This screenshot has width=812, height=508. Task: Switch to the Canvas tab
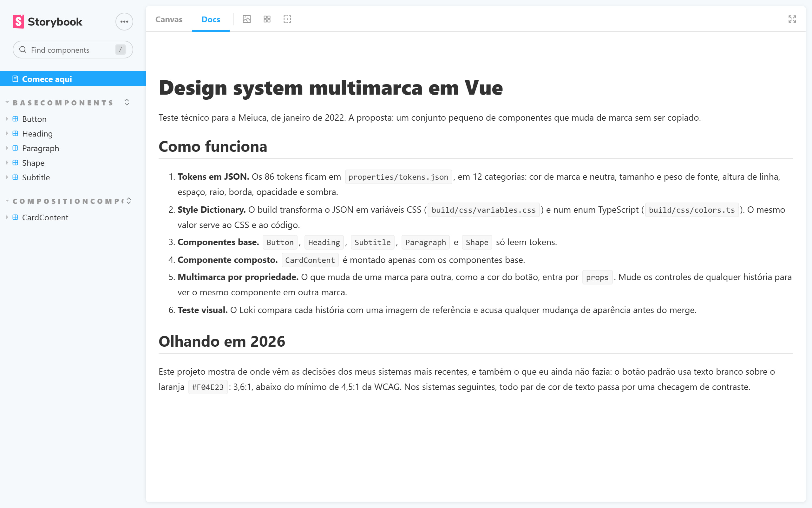(169, 19)
